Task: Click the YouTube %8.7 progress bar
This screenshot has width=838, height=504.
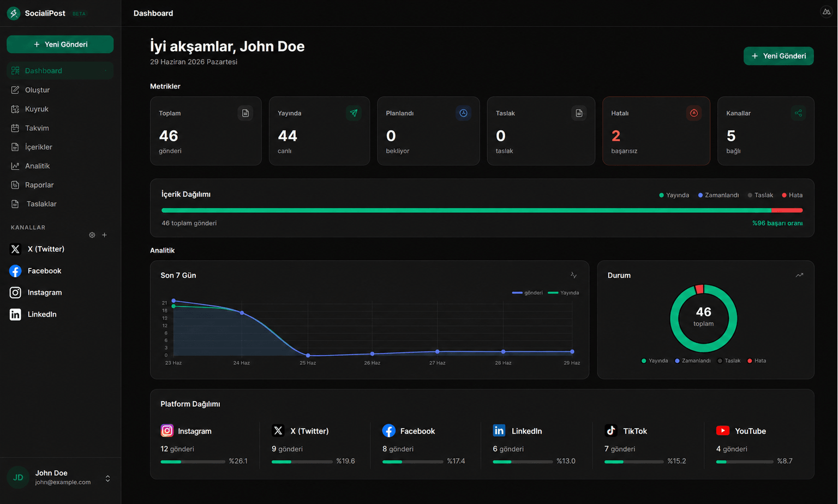Action: click(745, 461)
